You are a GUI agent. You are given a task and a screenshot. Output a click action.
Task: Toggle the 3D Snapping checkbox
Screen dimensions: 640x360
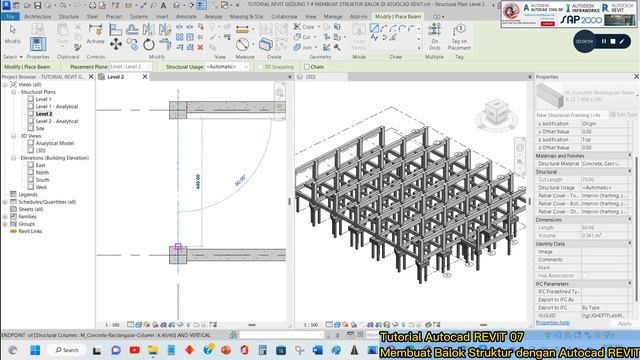pyautogui.click(x=260, y=67)
